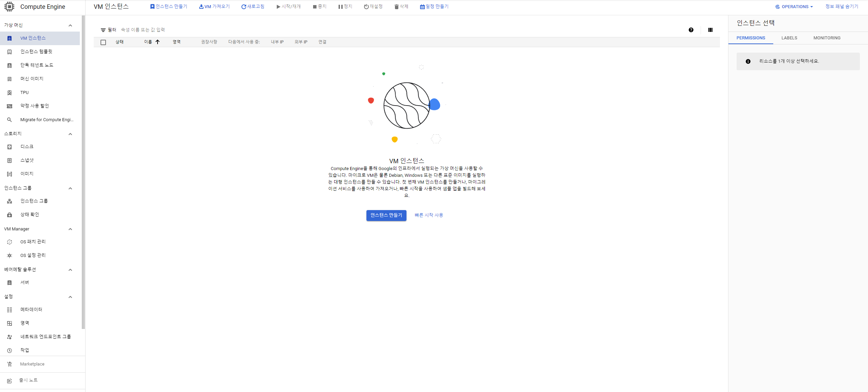This screenshot has width=868, height=392.
Task: Click the 빠른 시작 사용 link
Action: pos(429,215)
